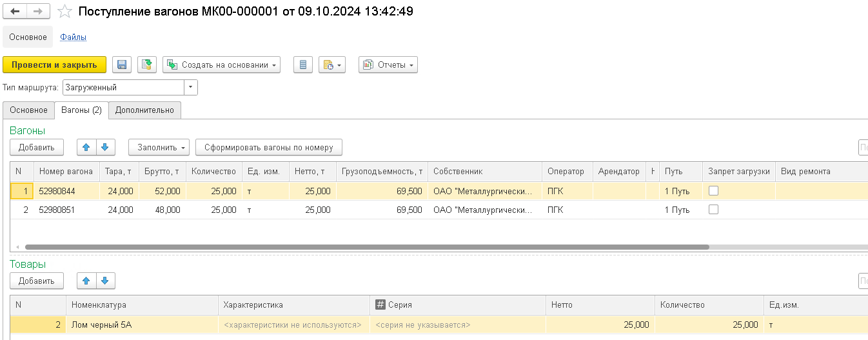Toggle Запрет загрузки for wagon 52980851
The width and height of the screenshot is (868, 340).
click(713, 210)
